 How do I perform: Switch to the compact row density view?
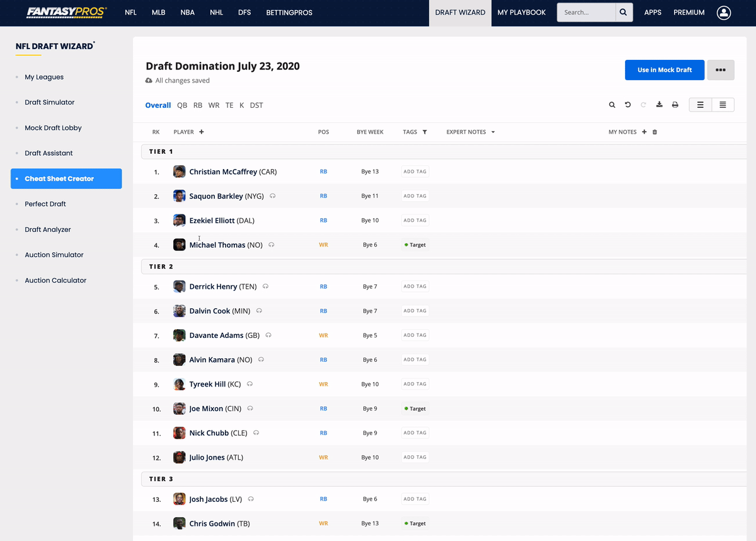click(x=723, y=105)
